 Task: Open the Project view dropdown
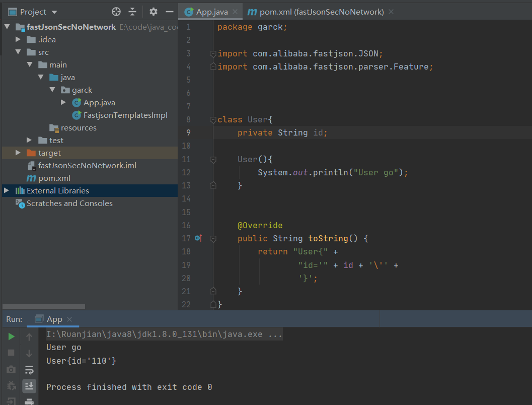coord(54,12)
